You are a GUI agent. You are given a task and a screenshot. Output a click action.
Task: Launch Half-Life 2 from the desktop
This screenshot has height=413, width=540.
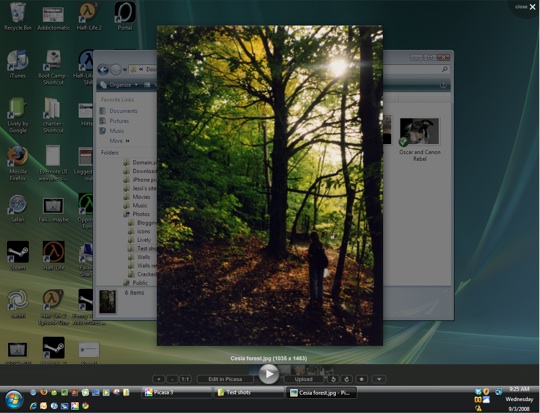pos(89,17)
